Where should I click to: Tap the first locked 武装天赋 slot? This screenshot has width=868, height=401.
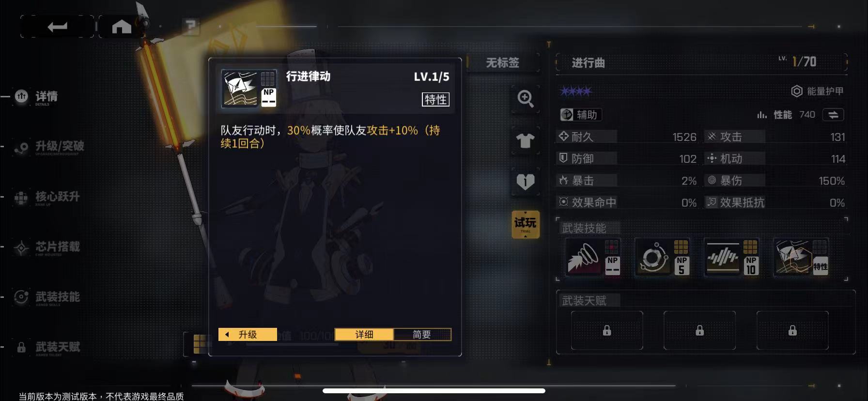click(607, 330)
